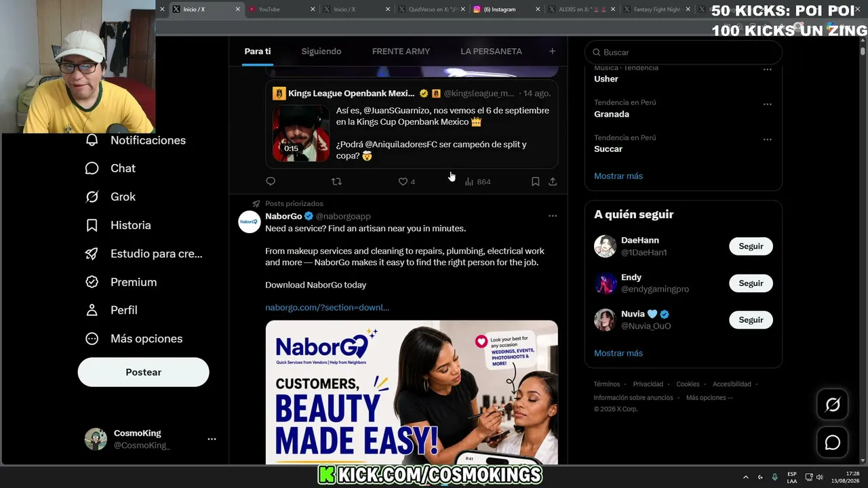Reply to the Kings League quote post
Image resolution: width=868 pixels, height=488 pixels.
(x=271, y=182)
